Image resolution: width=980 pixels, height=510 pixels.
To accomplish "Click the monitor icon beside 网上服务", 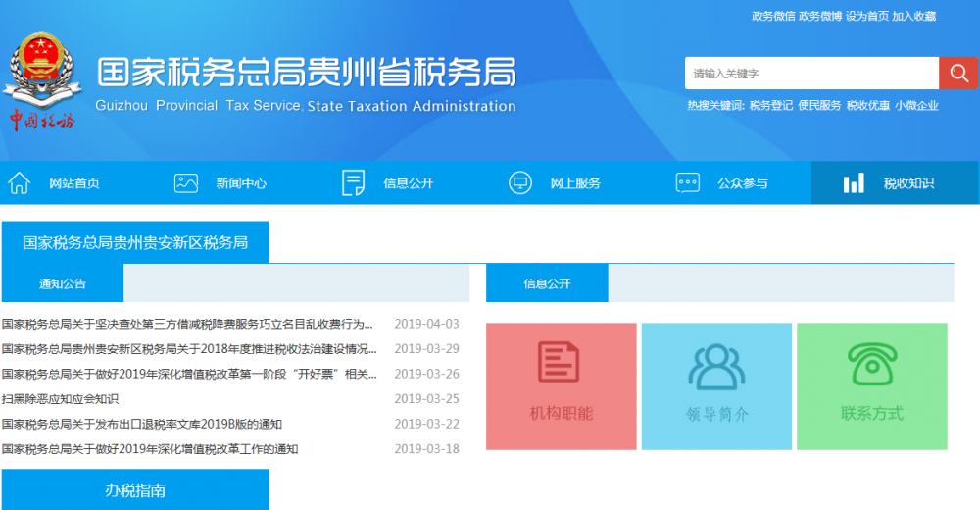I will 520,183.
